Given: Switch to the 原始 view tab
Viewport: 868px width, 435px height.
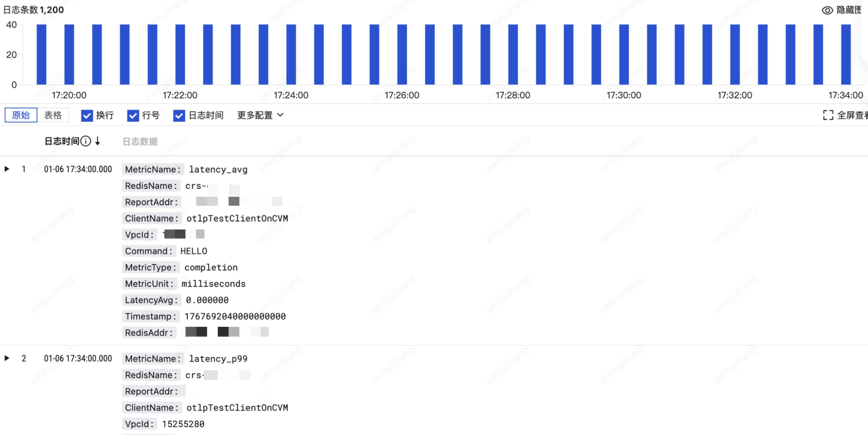Looking at the screenshot, I should click(x=21, y=115).
